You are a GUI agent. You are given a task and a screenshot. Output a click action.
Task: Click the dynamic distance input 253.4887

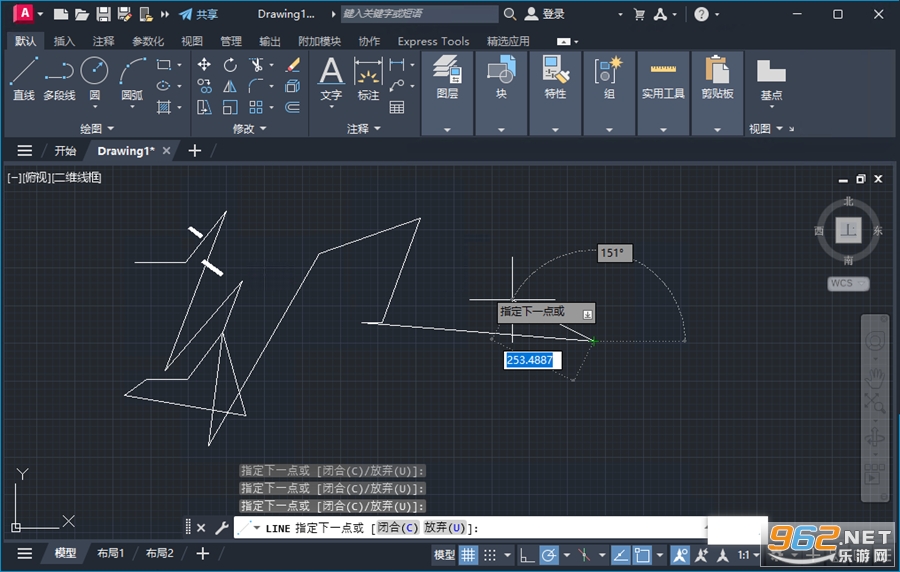[x=532, y=360]
